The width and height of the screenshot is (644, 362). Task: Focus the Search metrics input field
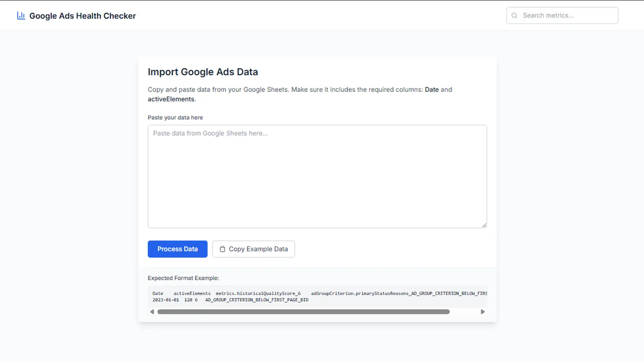coord(562,15)
